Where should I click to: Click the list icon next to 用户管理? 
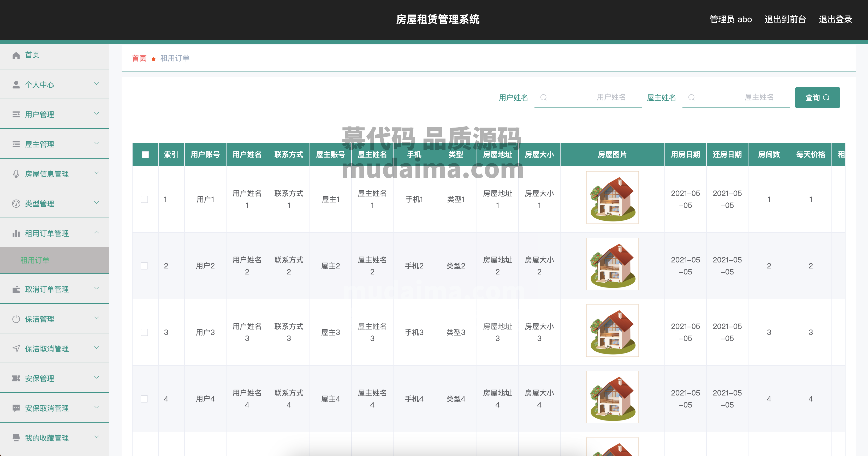[x=16, y=115]
